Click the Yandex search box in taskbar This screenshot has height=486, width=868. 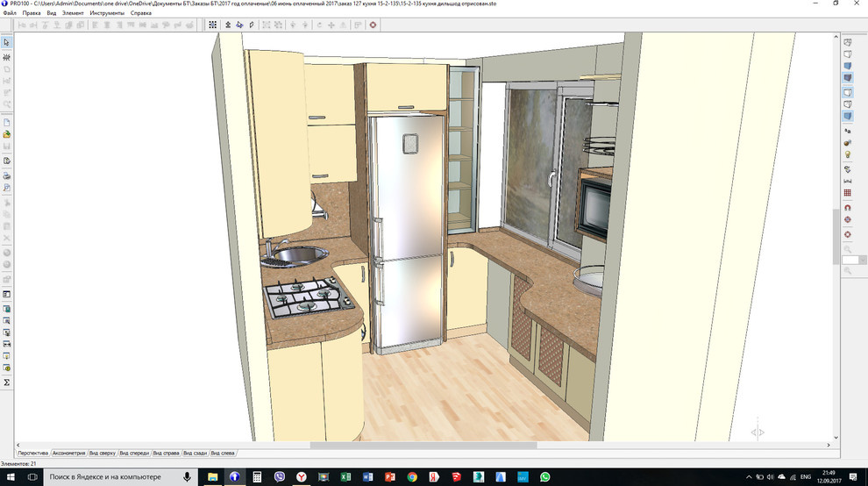coord(114,476)
